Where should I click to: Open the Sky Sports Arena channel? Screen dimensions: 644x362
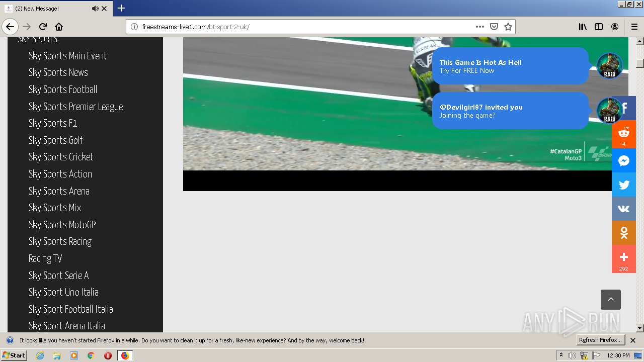click(x=59, y=191)
